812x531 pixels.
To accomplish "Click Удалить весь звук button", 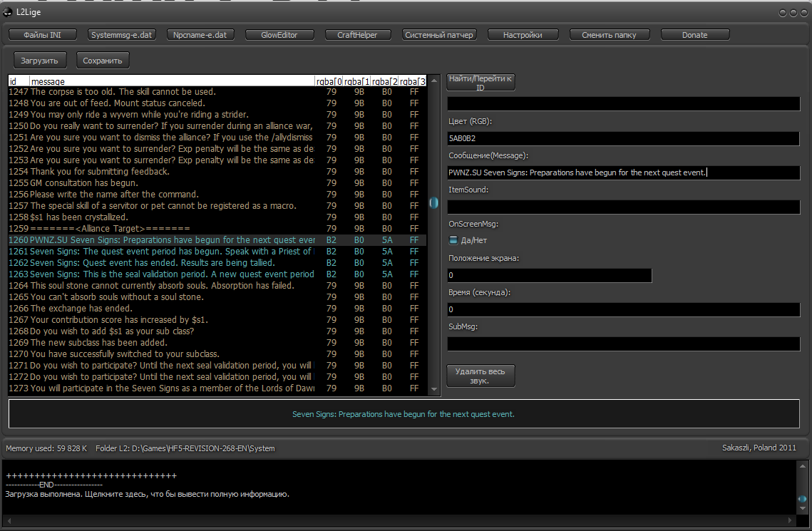I will [x=480, y=376].
